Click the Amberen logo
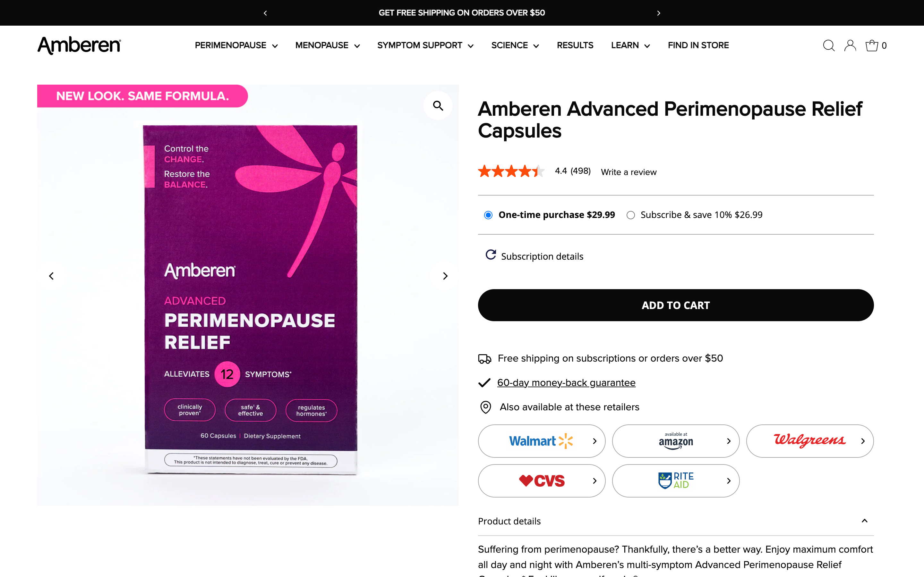Viewport: 924px width, 577px height. coord(79,45)
